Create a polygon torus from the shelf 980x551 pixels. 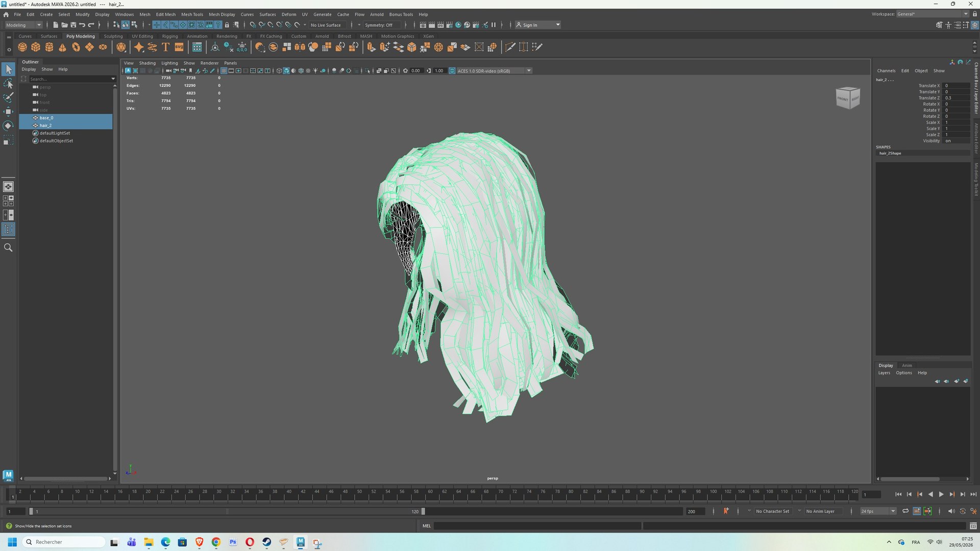tap(76, 47)
